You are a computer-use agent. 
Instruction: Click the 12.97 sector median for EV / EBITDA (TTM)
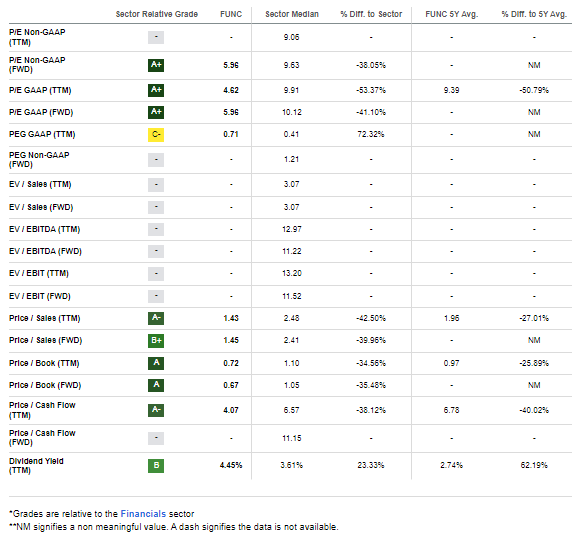292,229
